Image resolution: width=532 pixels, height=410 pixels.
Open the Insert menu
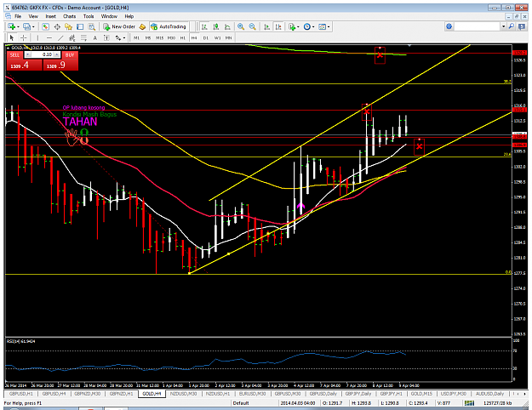click(51, 16)
